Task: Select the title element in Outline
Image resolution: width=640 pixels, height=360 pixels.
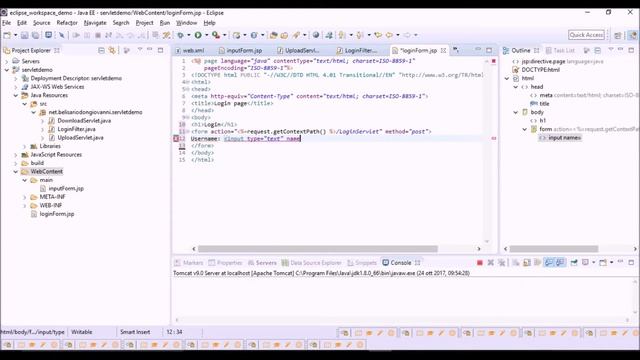Action: pyautogui.click(x=544, y=104)
